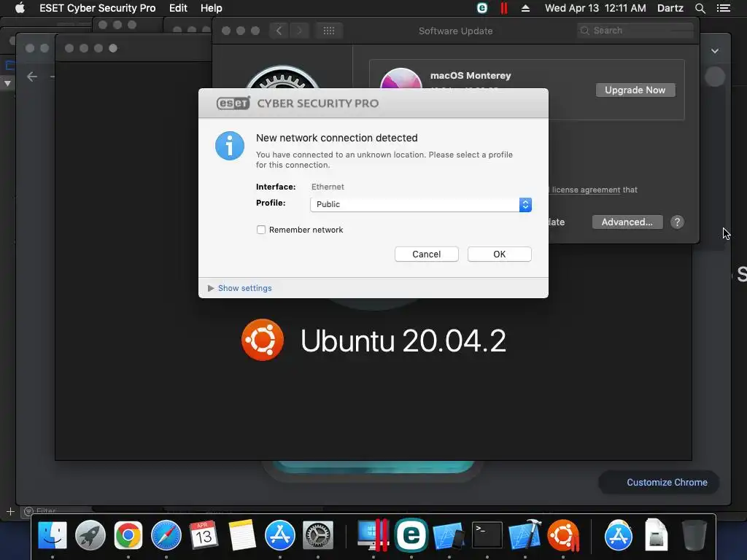Open the Trash in the Dock

click(x=694, y=535)
